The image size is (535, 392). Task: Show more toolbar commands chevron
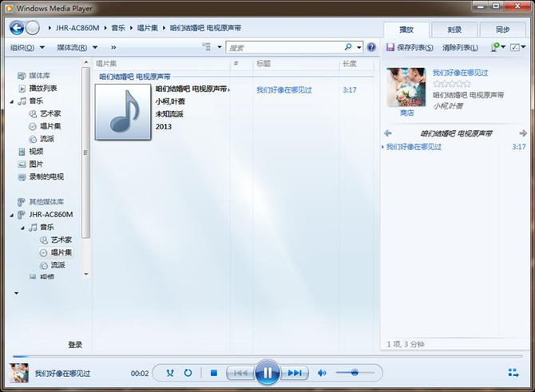pos(113,47)
